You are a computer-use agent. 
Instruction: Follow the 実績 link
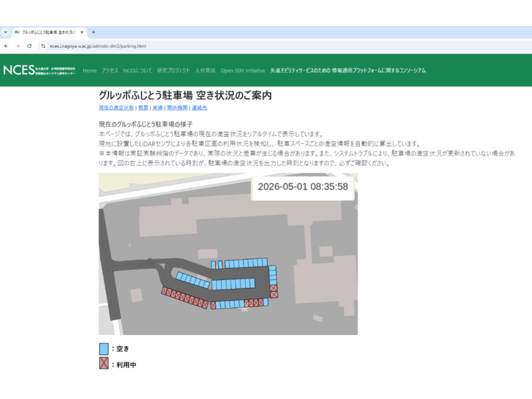click(x=157, y=108)
